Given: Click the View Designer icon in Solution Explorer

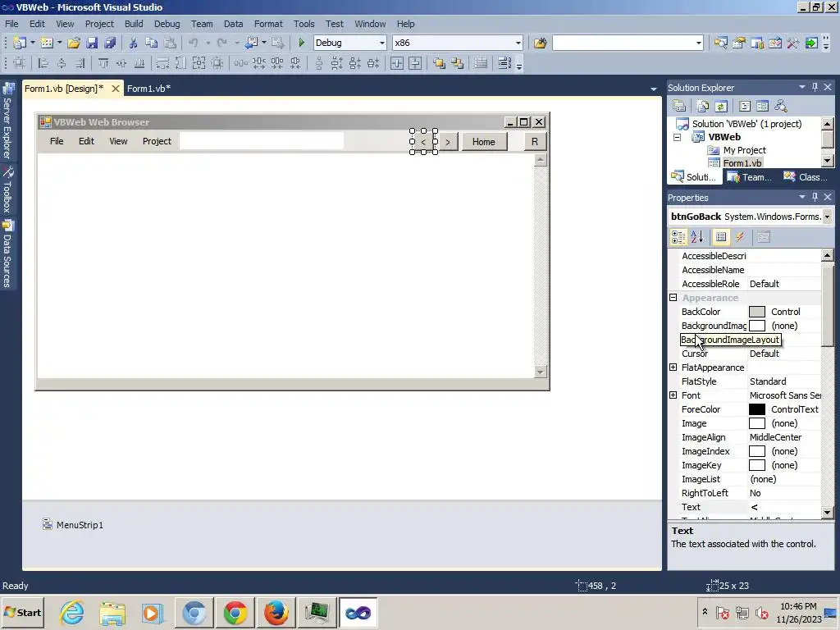Looking at the screenshot, I should [762, 106].
